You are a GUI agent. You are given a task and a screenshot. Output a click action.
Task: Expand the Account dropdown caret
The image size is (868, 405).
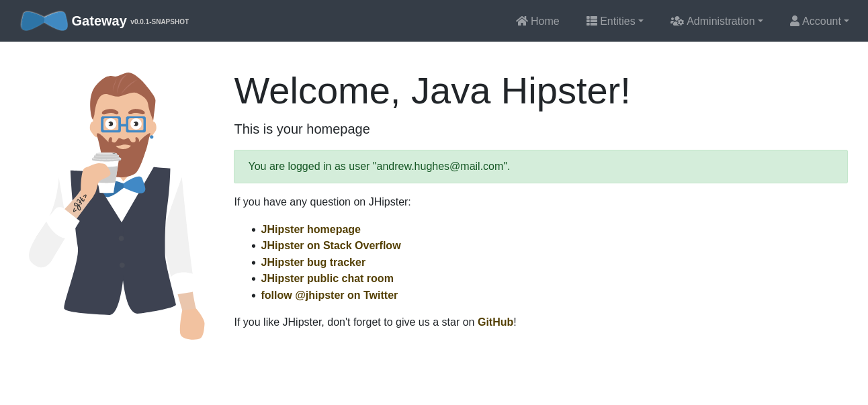click(x=847, y=21)
